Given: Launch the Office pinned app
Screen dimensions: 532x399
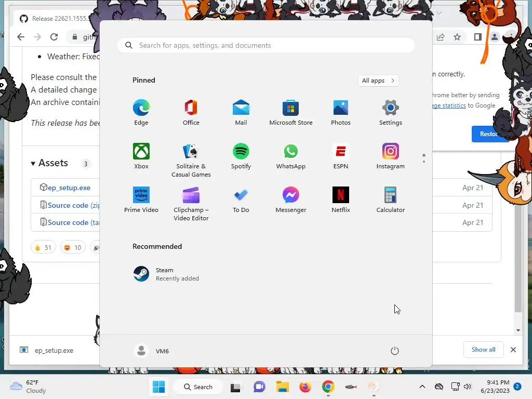Looking at the screenshot, I should (191, 113).
